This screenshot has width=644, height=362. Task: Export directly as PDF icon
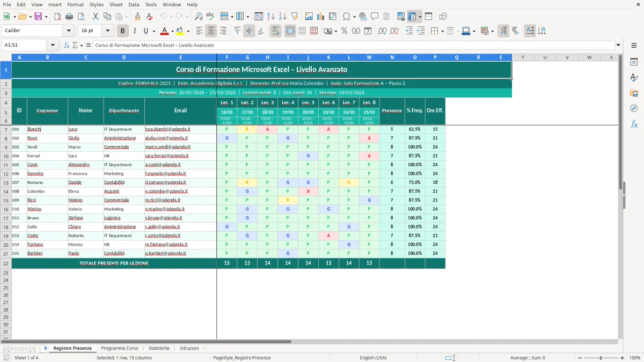57,17
